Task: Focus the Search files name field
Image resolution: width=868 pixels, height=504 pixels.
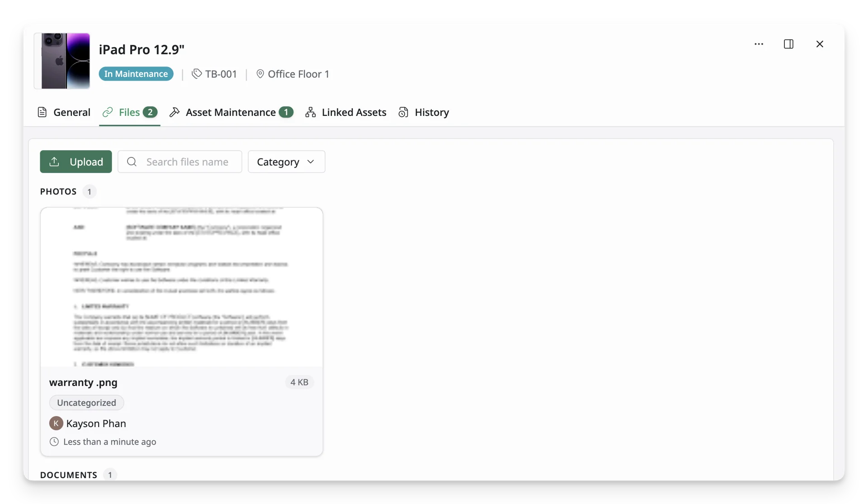Action: (x=180, y=162)
